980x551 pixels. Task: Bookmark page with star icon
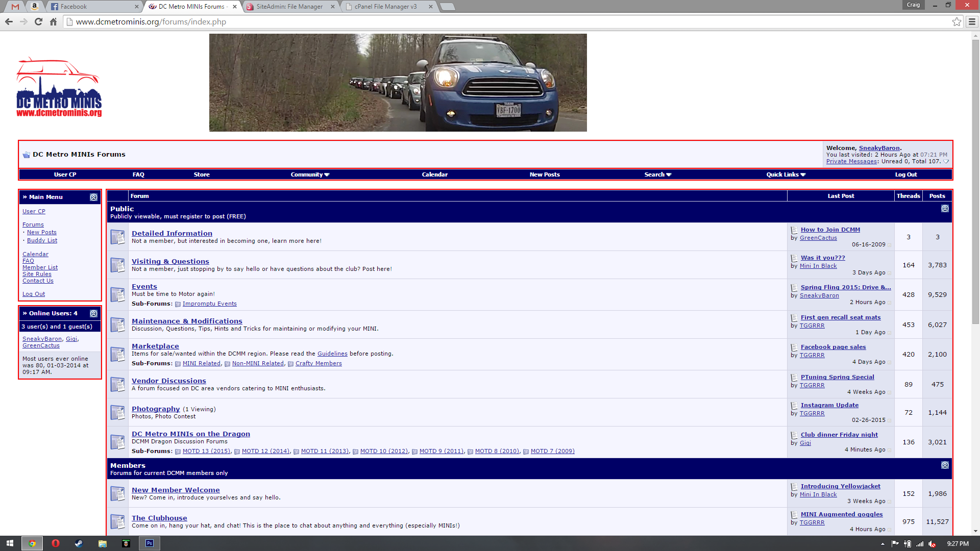pos(957,21)
